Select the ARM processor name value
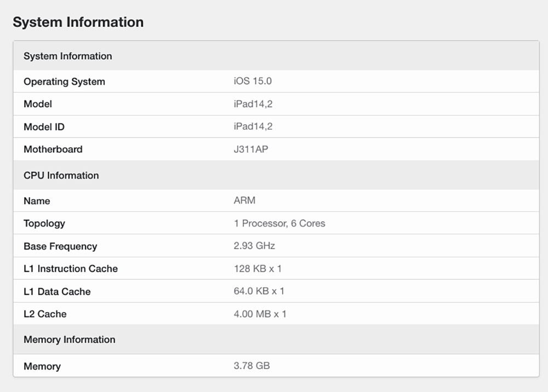Viewport: 548px width, 392px height. pos(244,200)
